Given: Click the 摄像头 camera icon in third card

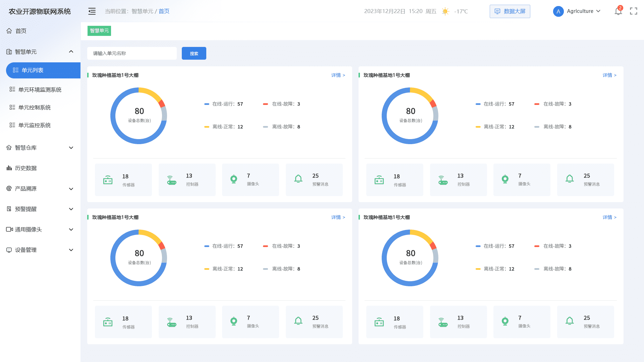Looking at the screenshot, I should tap(234, 321).
